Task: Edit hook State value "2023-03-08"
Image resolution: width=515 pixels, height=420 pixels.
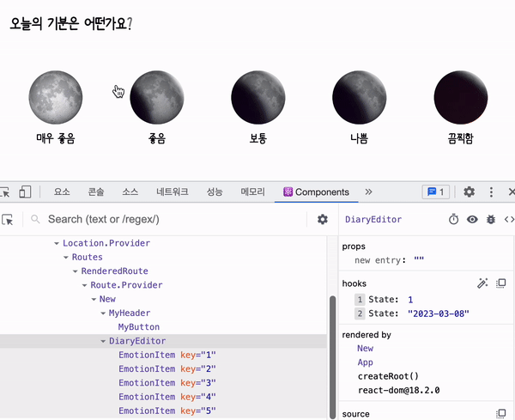Action: (438, 313)
